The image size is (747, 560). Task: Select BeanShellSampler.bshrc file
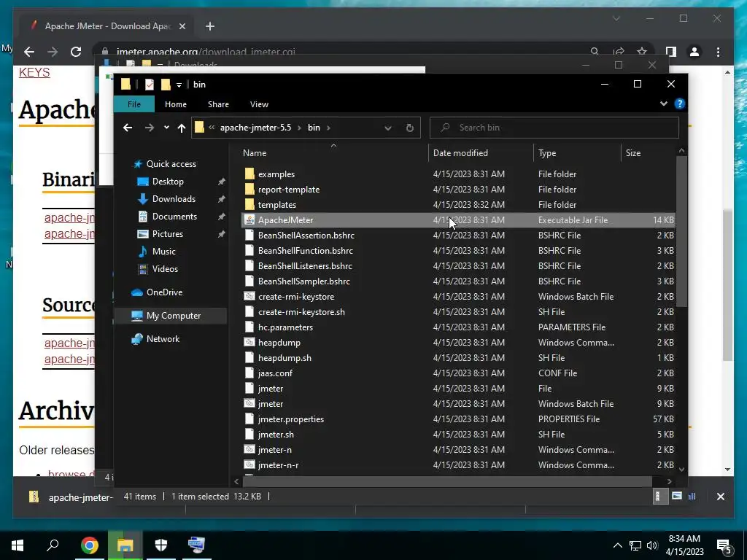pyautogui.click(x=304, y=281)
